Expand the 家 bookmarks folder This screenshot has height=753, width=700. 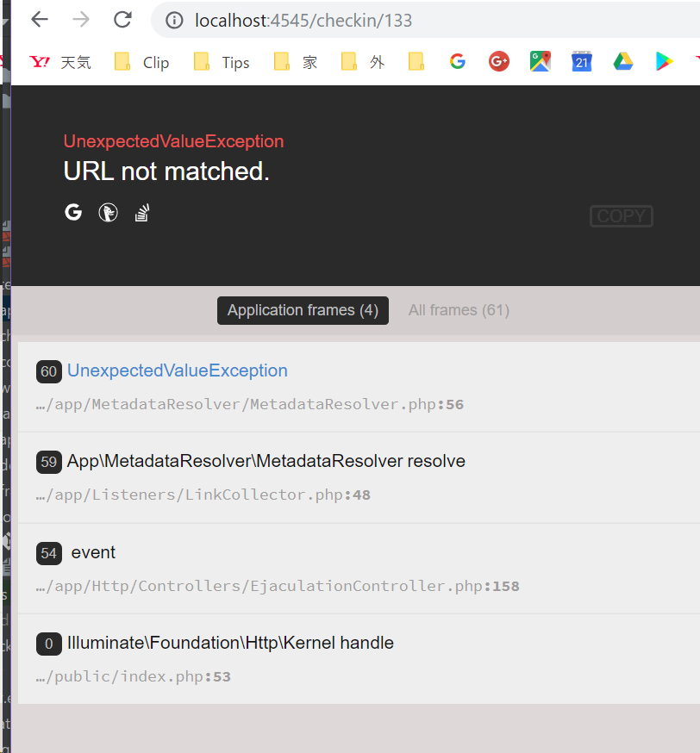click(296, 62)
